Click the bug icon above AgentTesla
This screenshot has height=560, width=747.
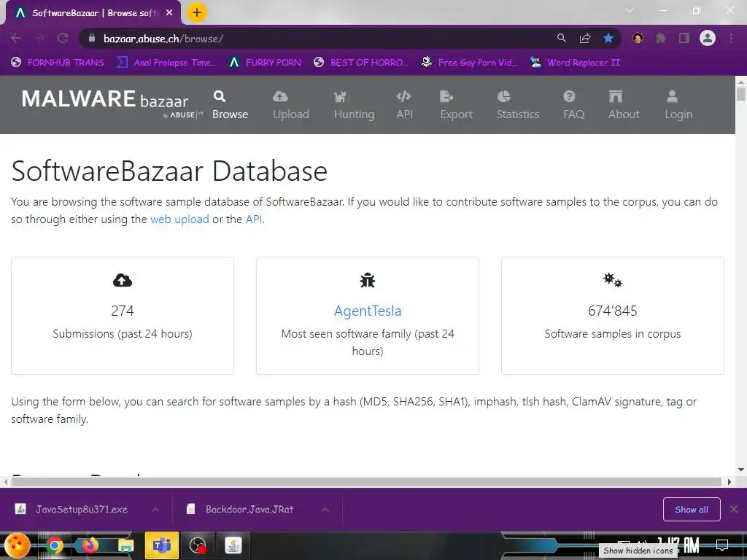(368, 281)
